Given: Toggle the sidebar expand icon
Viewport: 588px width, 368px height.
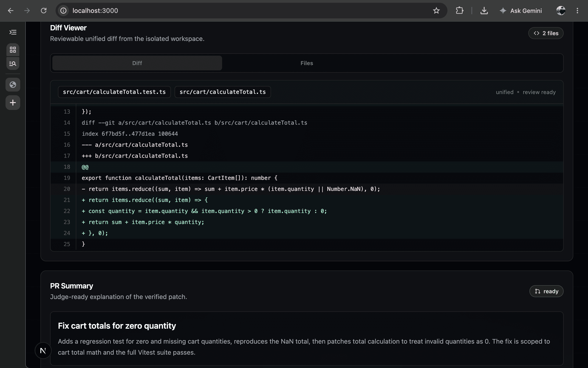Looking at the screenshot, I should [x=13, y=32].
